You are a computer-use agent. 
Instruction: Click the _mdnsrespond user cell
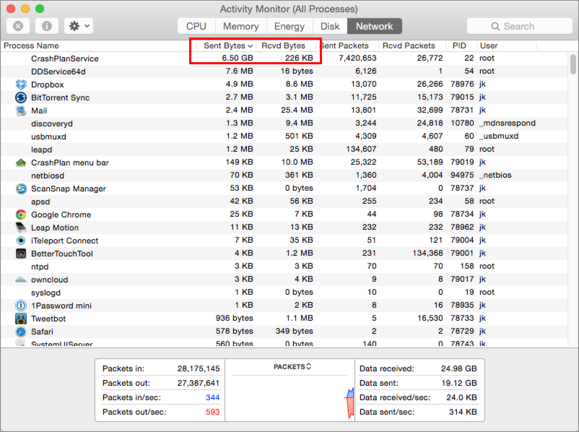pos(507,123)
